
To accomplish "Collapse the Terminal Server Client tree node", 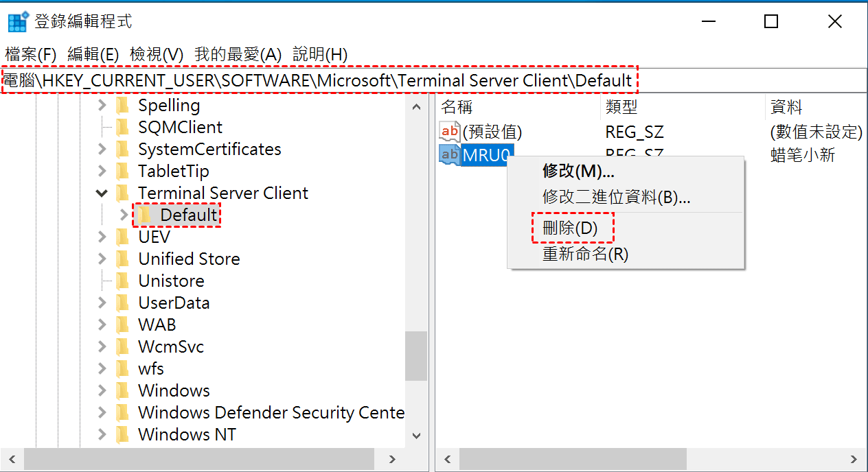I will [102, 193].
